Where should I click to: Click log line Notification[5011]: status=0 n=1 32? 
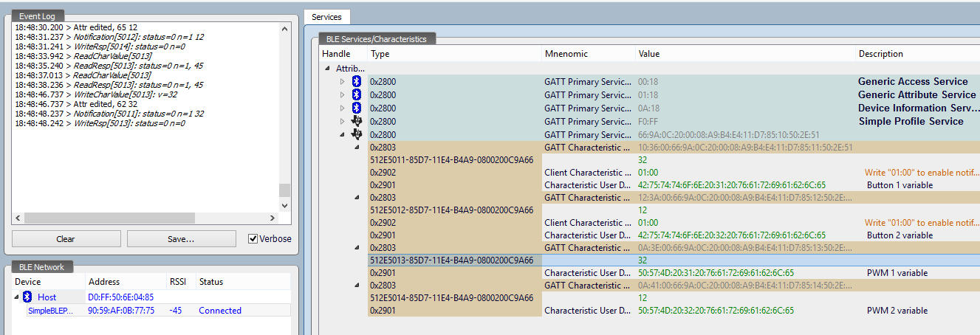(x=109, y=114)
